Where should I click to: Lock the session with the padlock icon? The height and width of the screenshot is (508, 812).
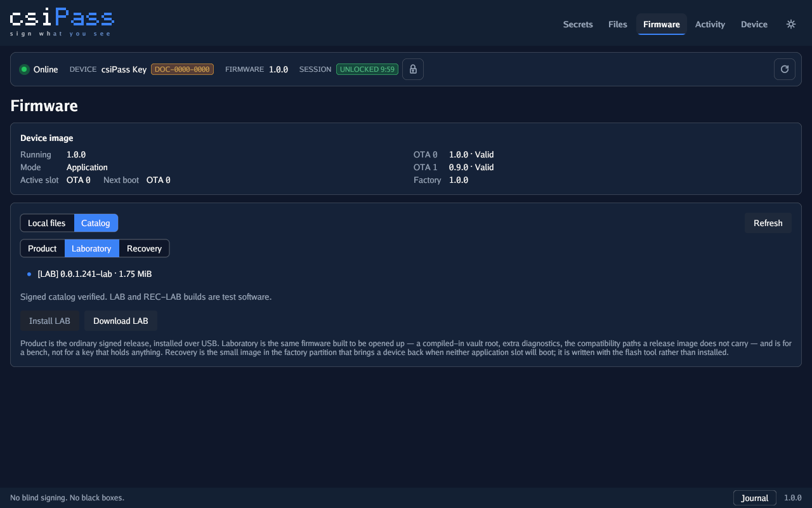413,69
